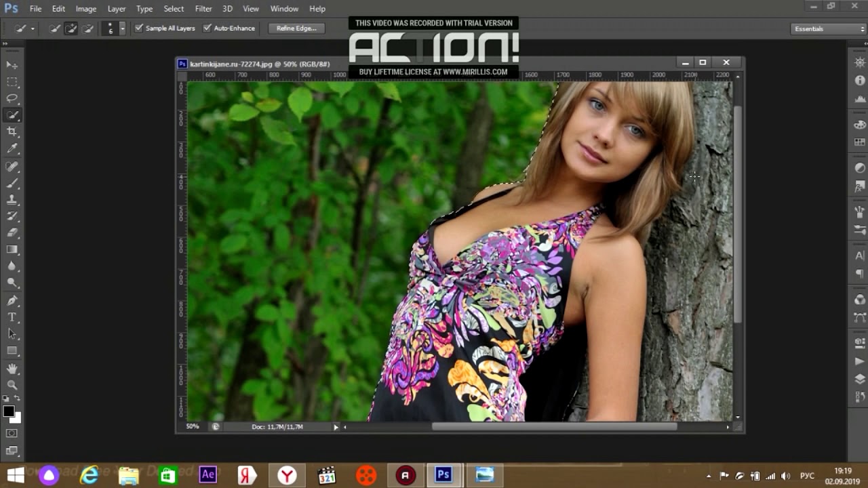Select the Rectangular Marquee tool
The width and height of the screenshot is (868, 488).
click(x=12, y=82)
